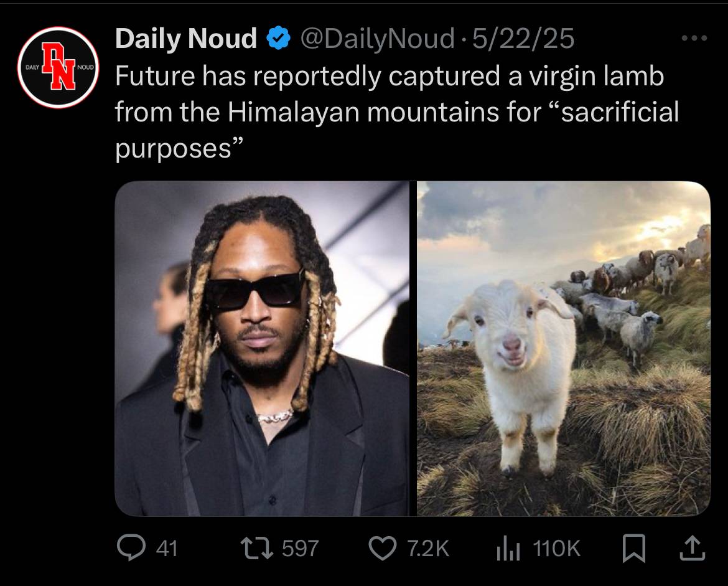
Task: Open the photo of man in sunglasses
Action: pos(262,349)
